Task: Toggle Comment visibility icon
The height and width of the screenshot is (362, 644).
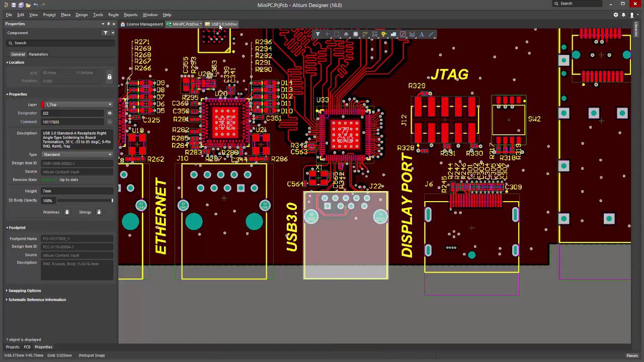Action: (109, 122)
